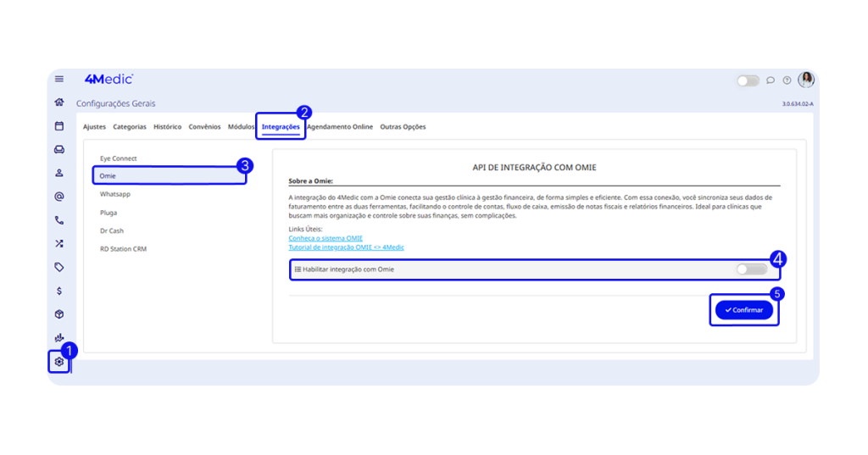Open the hamburger menu icon

tap(59, 79)
